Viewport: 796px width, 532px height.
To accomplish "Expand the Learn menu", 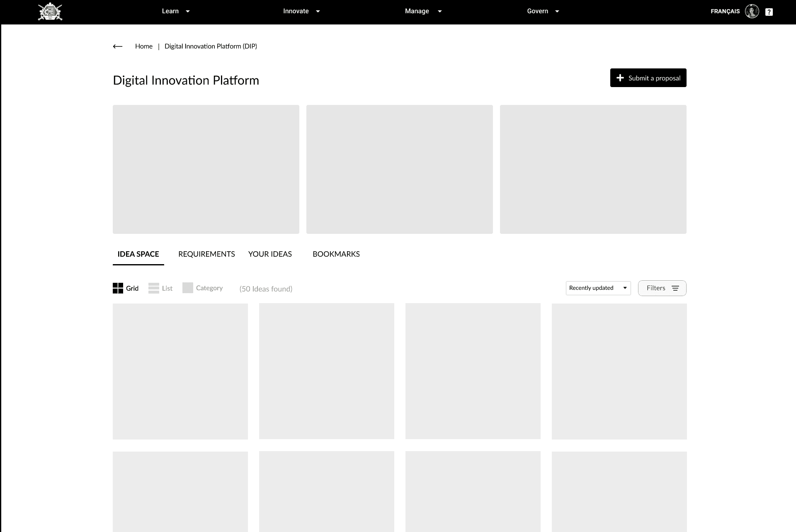I will coord(176,11).
